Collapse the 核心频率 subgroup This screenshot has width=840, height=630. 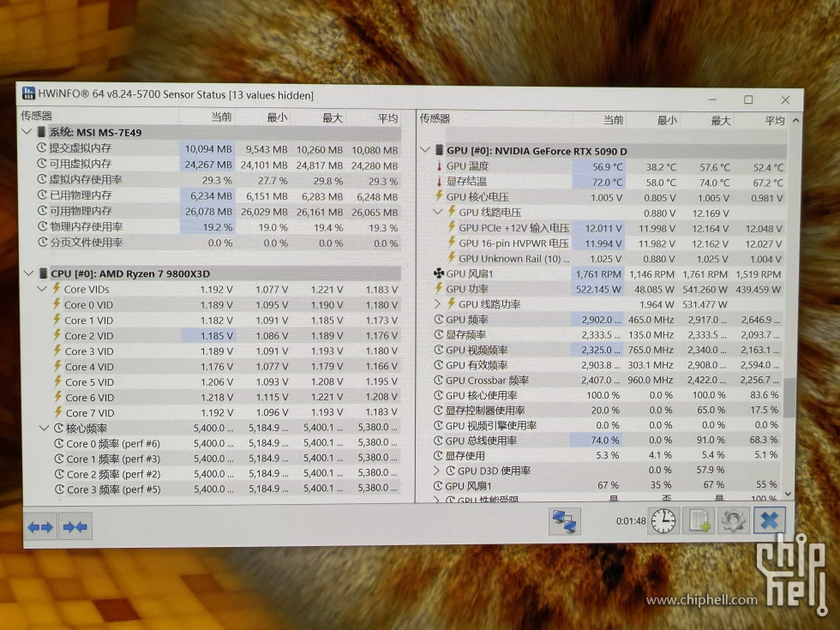point(45,428)
